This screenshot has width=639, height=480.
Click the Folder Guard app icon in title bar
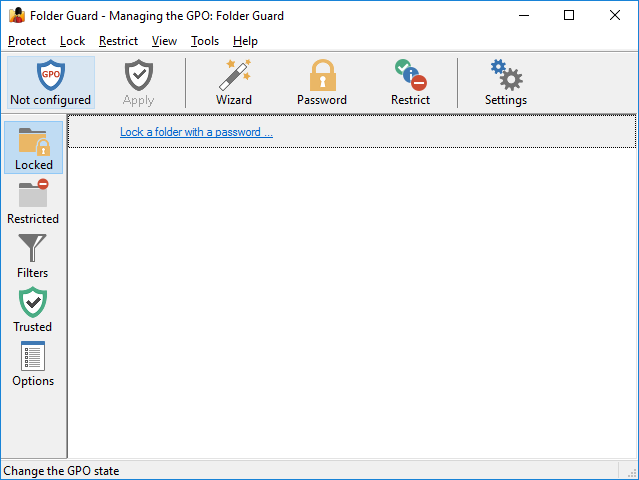click(17, 15)
